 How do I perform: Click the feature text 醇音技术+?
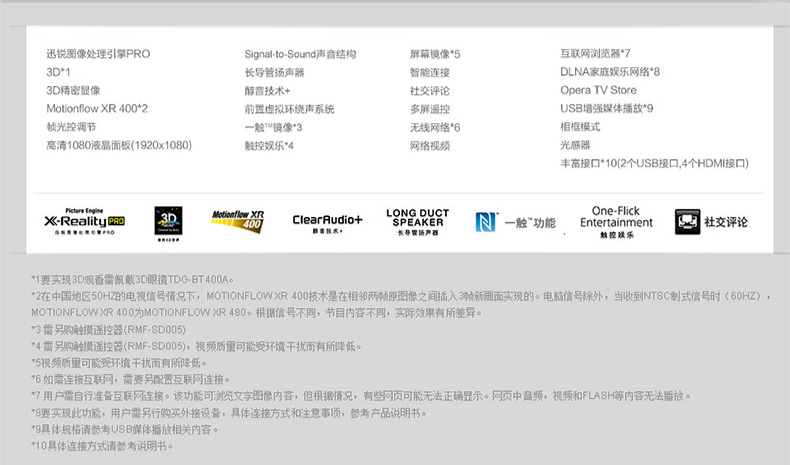[268, 91]
